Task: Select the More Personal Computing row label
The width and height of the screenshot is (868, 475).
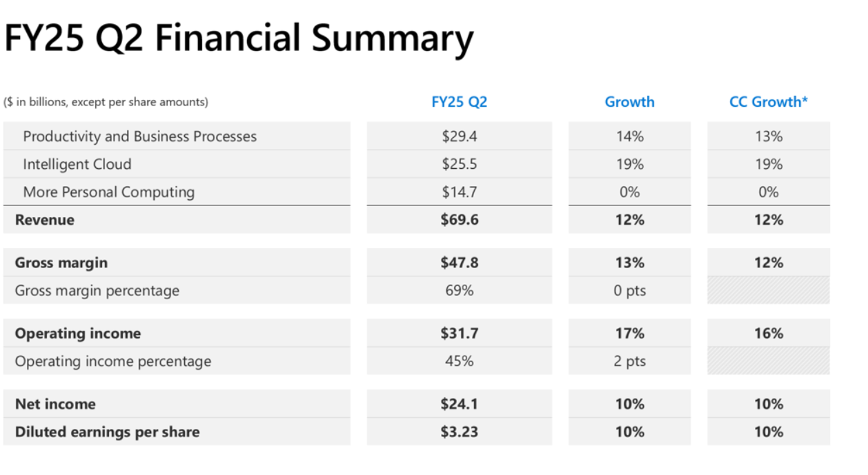Action: click(x=108, y=192)
